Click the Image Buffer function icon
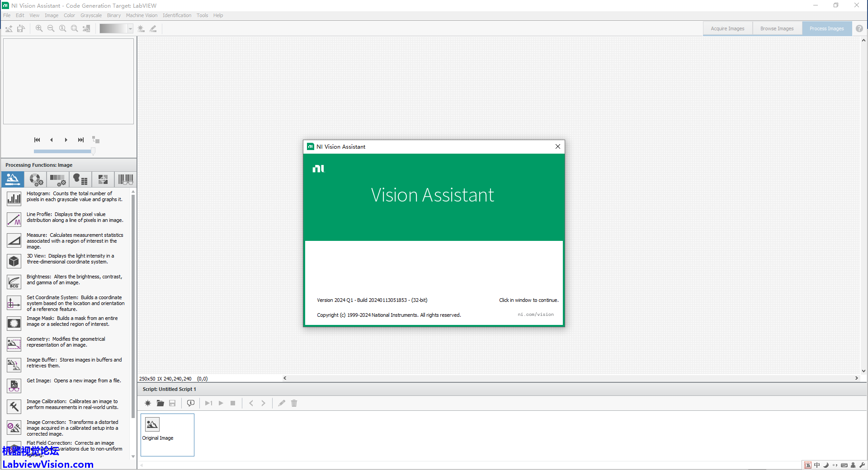The image size is (868, 470). 14,365
